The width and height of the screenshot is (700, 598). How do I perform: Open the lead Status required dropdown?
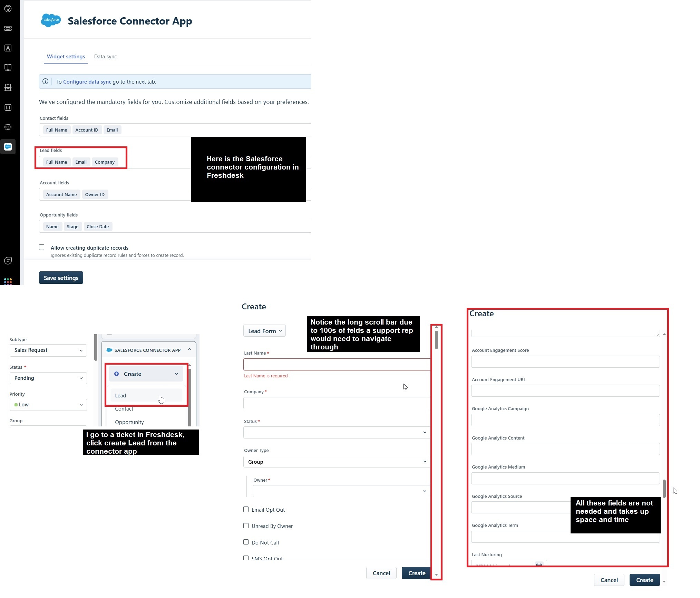pos(337,432)
